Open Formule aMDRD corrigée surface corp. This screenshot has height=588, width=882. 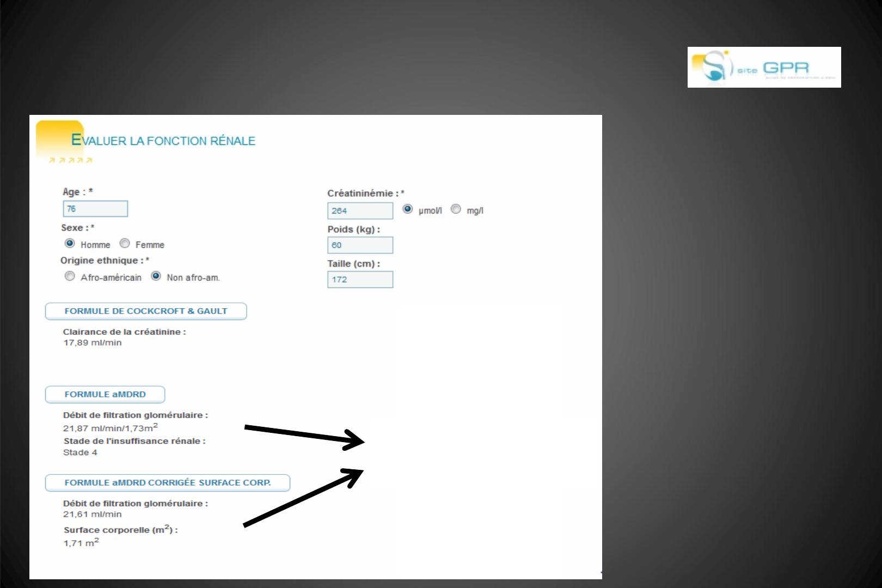(x=167, y=482)
